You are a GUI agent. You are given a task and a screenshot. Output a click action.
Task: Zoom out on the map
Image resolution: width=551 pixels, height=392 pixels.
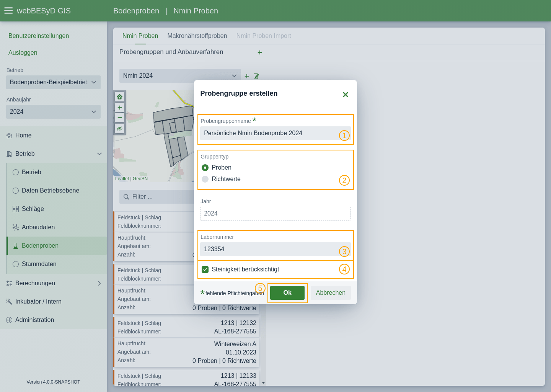120,118
